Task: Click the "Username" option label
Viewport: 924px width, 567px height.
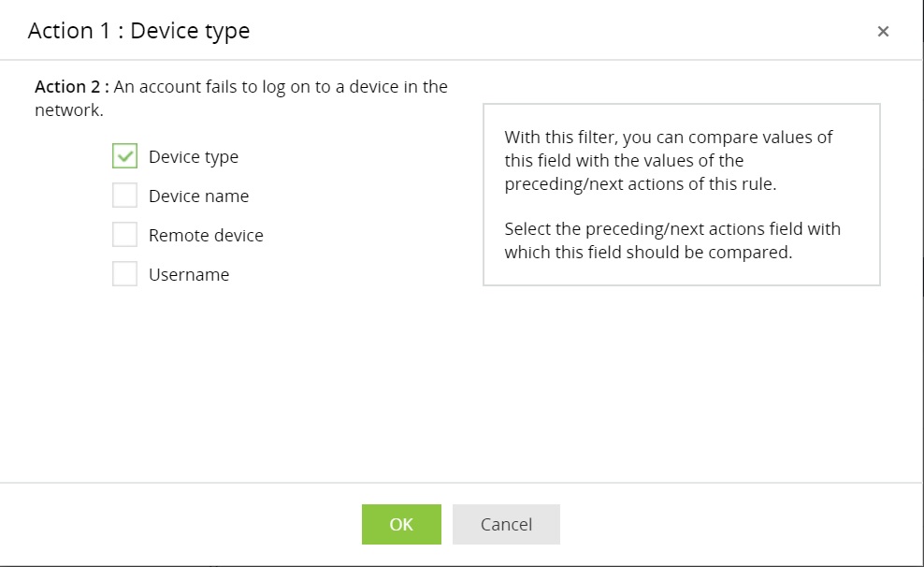Action: (x=189, y=275)
